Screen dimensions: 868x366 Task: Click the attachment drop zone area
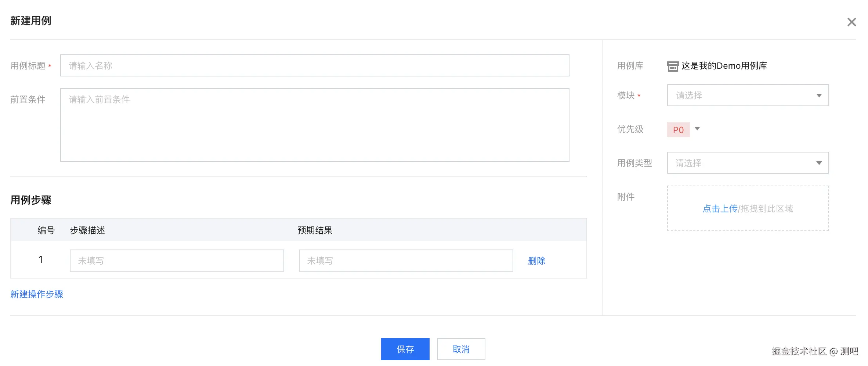point(748,220)
